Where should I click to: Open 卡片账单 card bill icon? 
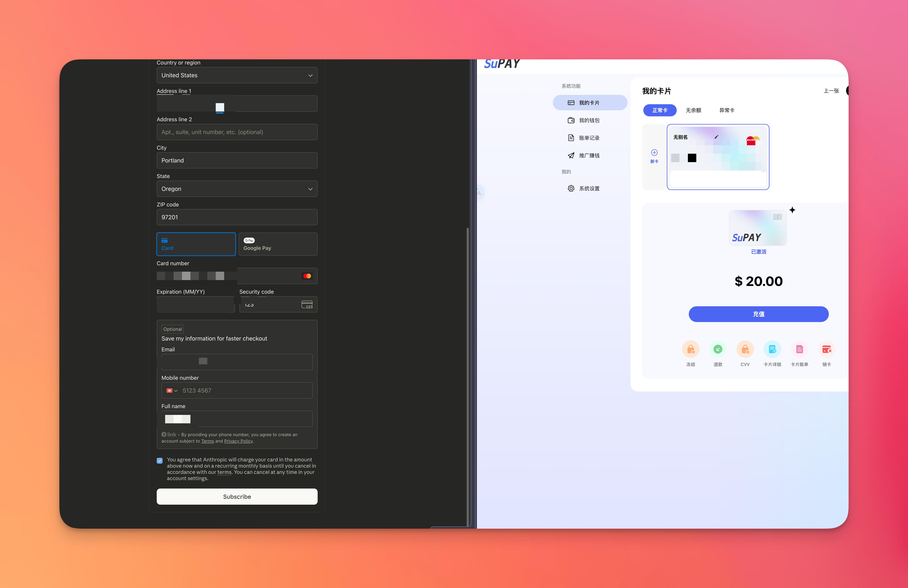[x=799, y=349]
